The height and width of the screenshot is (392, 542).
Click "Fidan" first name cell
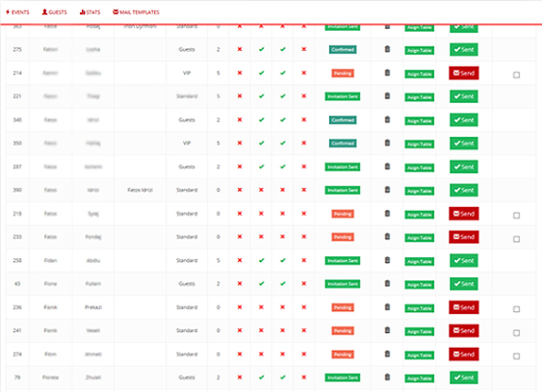[x=50, y=260]
